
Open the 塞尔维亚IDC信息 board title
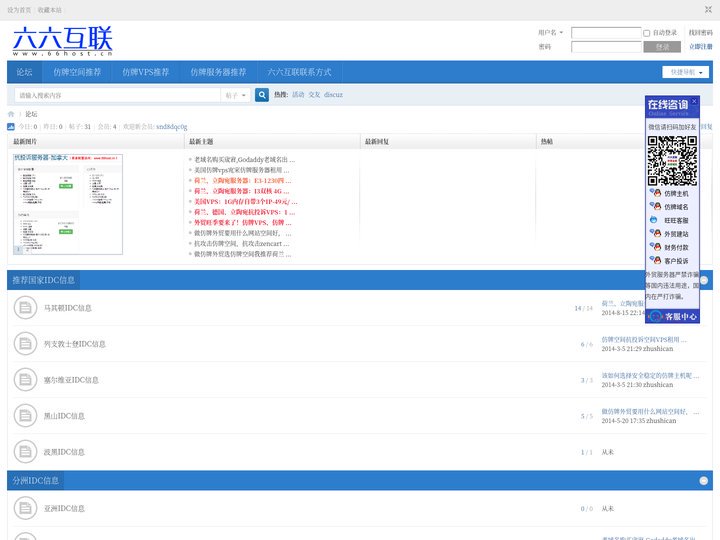coord(71,380)
